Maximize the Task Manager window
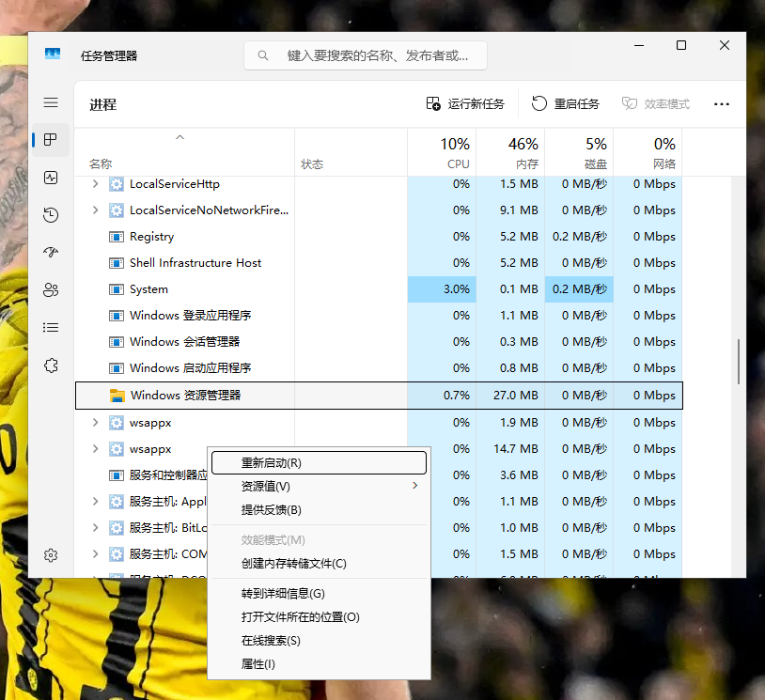This screenshot has height=700, width=765. [x=681, y=45]
